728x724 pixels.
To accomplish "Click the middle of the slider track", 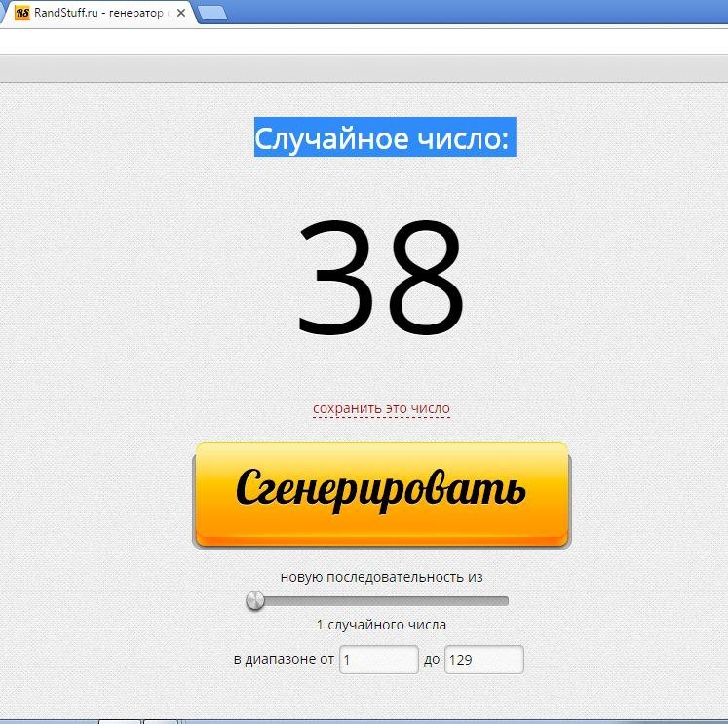I will (377, 601).
